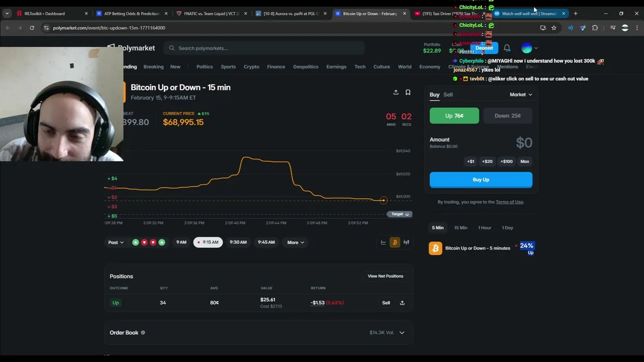Share the Up position via its upload icon

(x=402, y=303)
